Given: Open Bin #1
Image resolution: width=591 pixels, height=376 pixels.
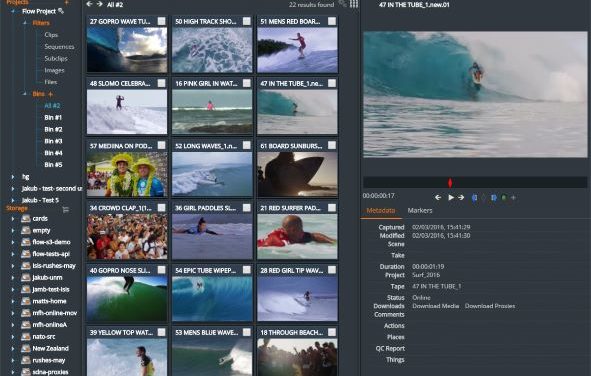Looking at the screenshot, I should pyautogui.click(x=53, y=118).
